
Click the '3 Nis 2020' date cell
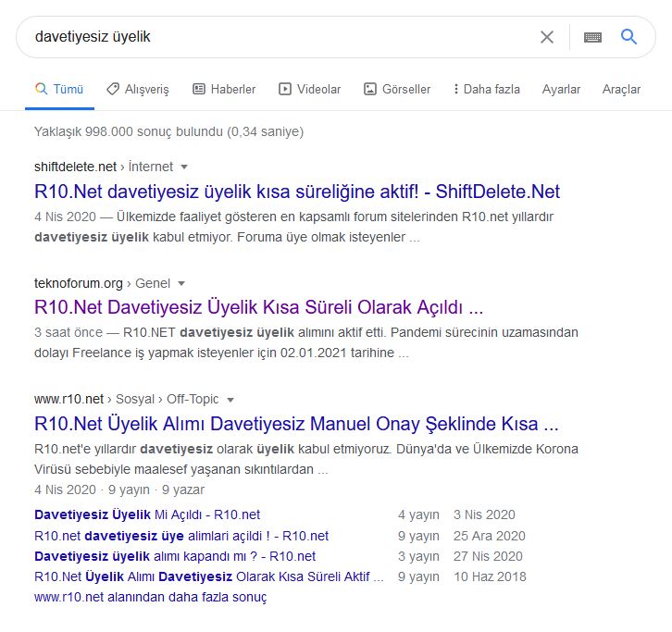(x=484, y=514)
